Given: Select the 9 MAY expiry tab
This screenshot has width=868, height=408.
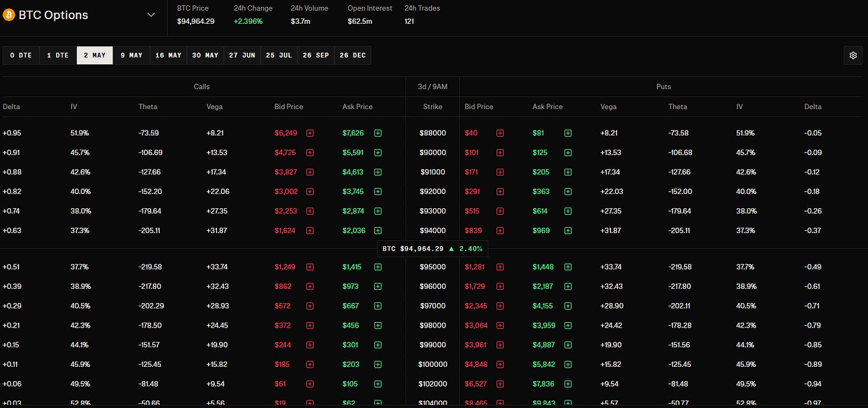Looking at the screenshot, I should click(132, 55).
